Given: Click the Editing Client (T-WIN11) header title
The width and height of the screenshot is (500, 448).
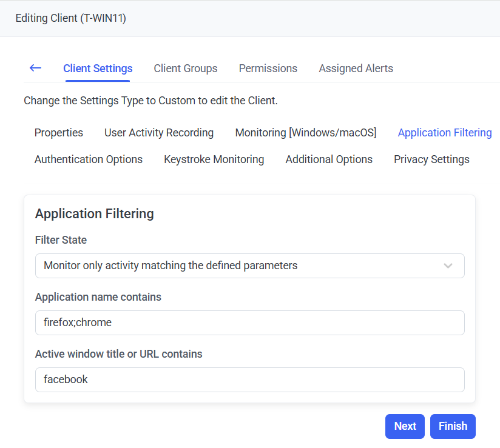Looking at the screenshot, I should 71,18.
